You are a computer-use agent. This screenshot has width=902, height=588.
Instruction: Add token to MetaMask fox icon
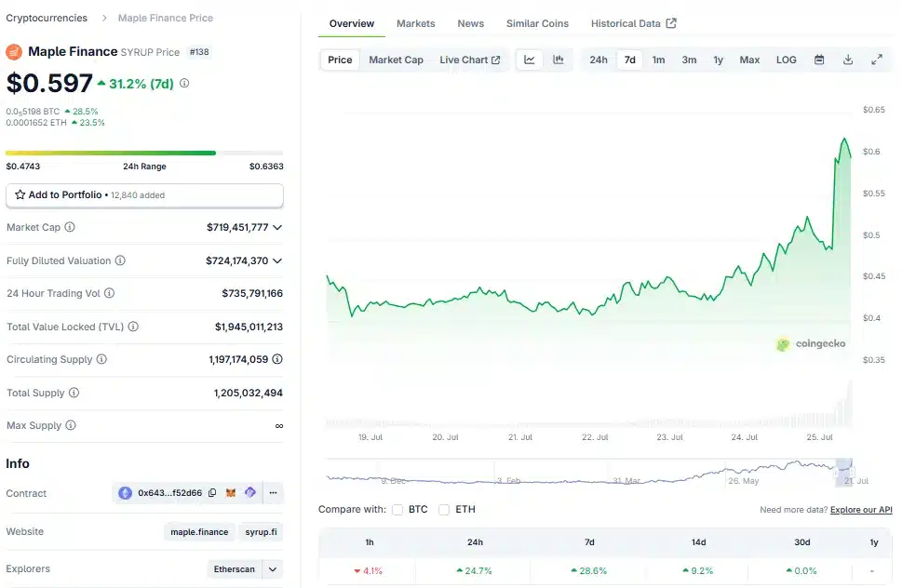pyautogui.click(x=231, y=492)
